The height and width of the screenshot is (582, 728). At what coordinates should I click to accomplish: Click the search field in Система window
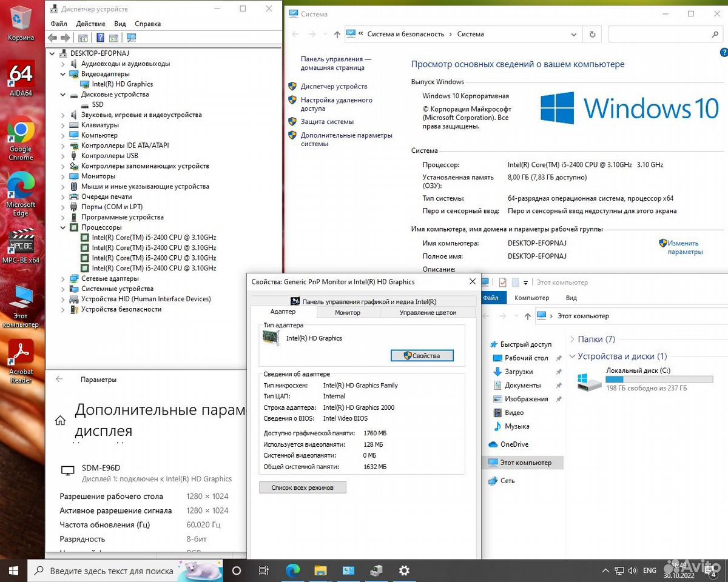point(665,35)
